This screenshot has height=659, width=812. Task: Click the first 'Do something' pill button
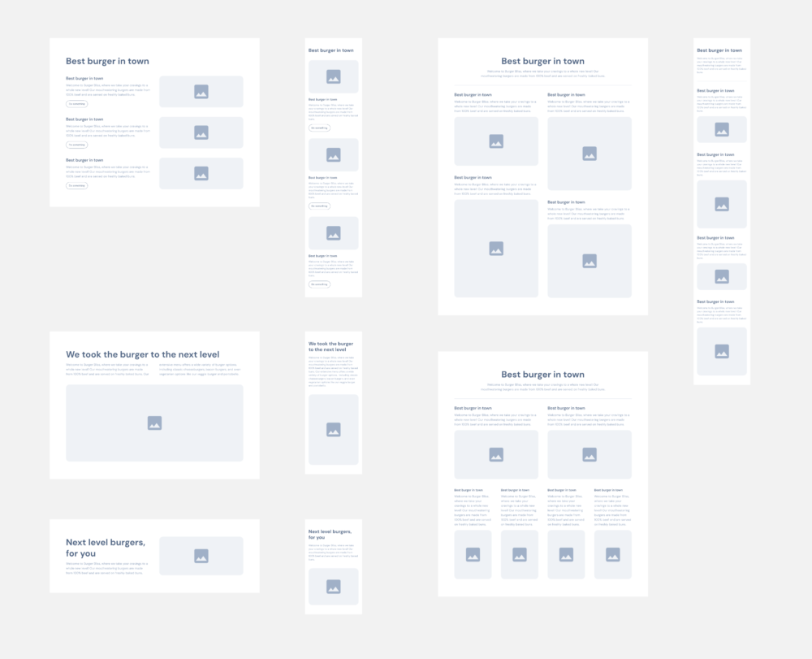(76, 104)
